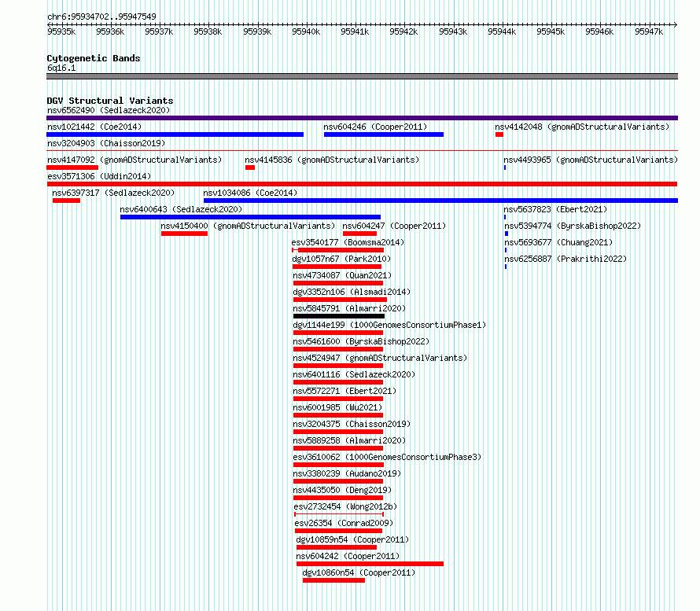The height and width of the screenshot is (611, 700).
Task: Click nsv5889258 (Almarri2020) label
Action: click(349, 440)
